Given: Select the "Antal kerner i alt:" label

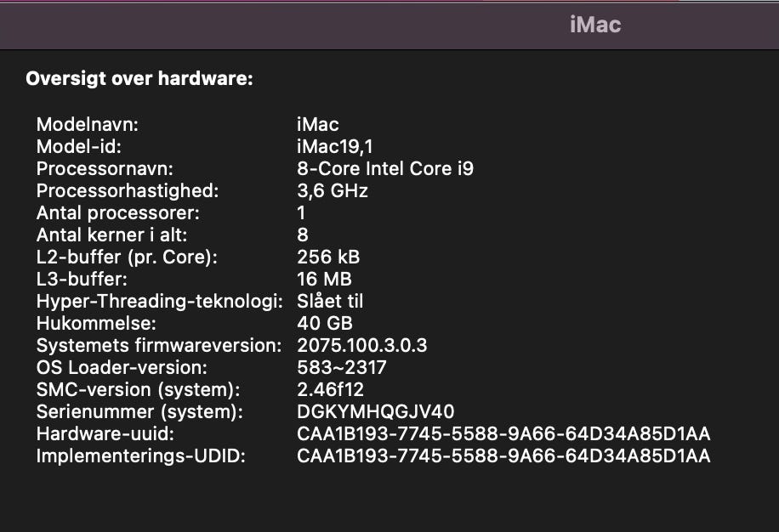Looking at the screenshot, I should click(112, 235).
